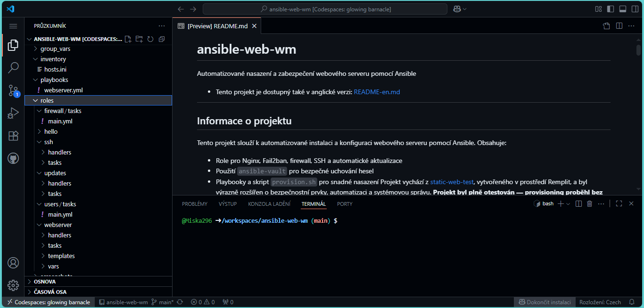
Task: Click the command center search box
Action: [325, 9]
